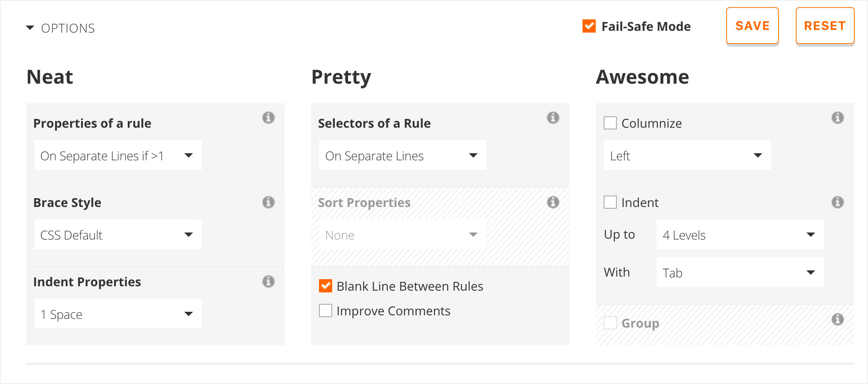Uncheck Blank Line Between Rules
Viewport: 868px width, 384px height.
[326, 286]
